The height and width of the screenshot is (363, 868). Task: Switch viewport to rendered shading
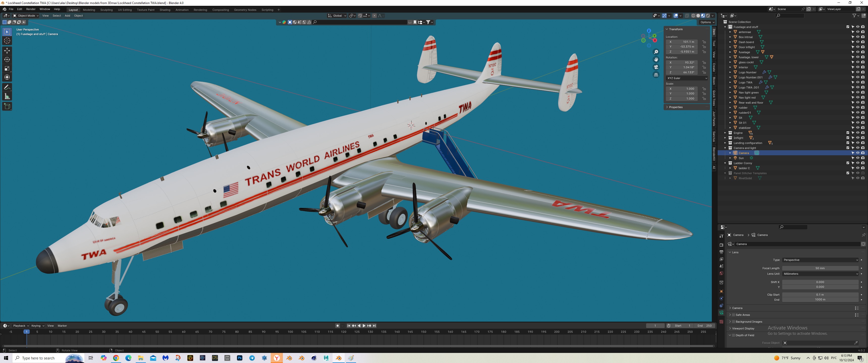(708, 15)
